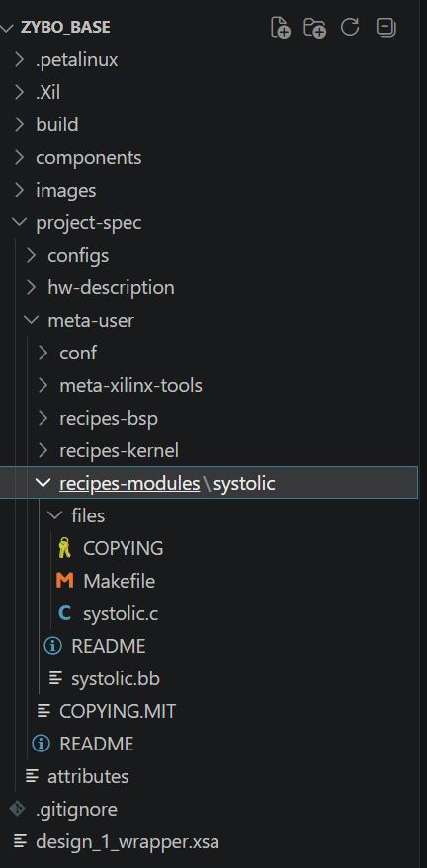Click the New Folder icon
Viewport: 427px width, 868px height.
[x=315, y=27]
